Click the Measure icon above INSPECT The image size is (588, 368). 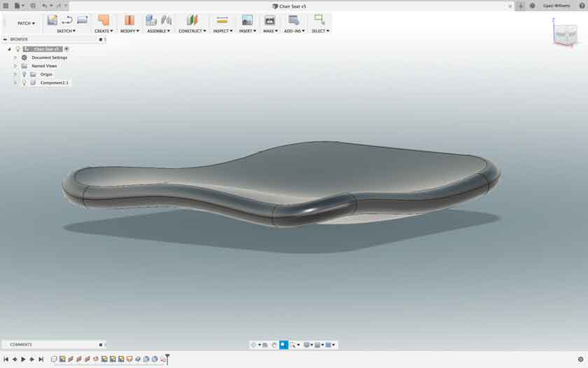223,20
